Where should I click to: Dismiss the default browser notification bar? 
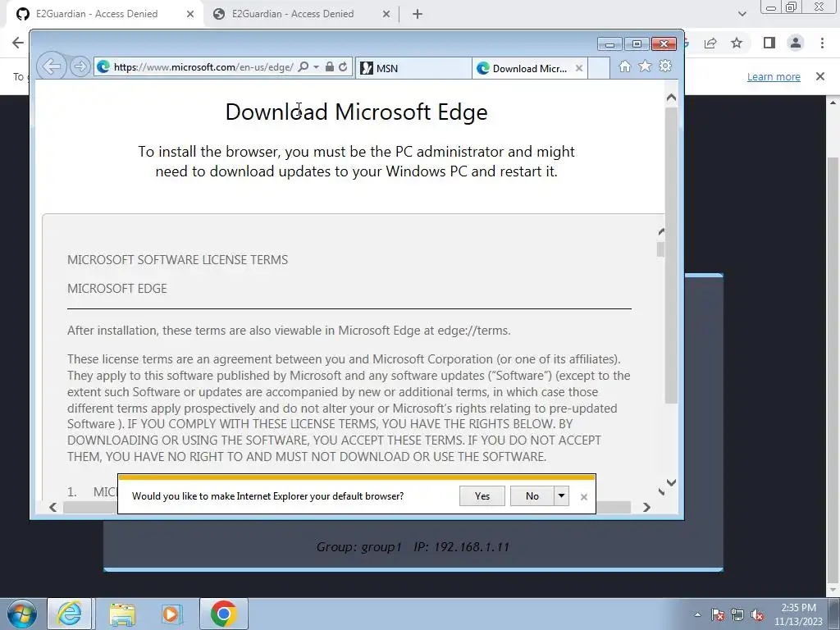[584, 497]
